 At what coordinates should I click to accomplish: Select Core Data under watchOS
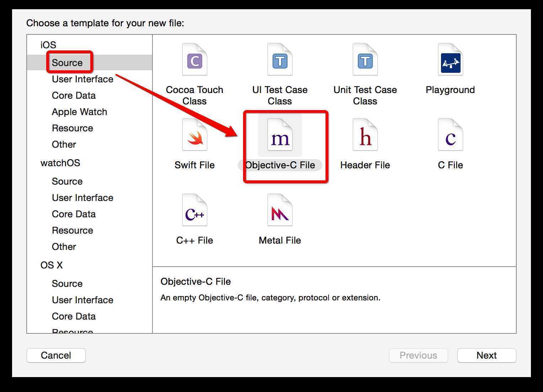pyautogui.click(x=74, y=214)
